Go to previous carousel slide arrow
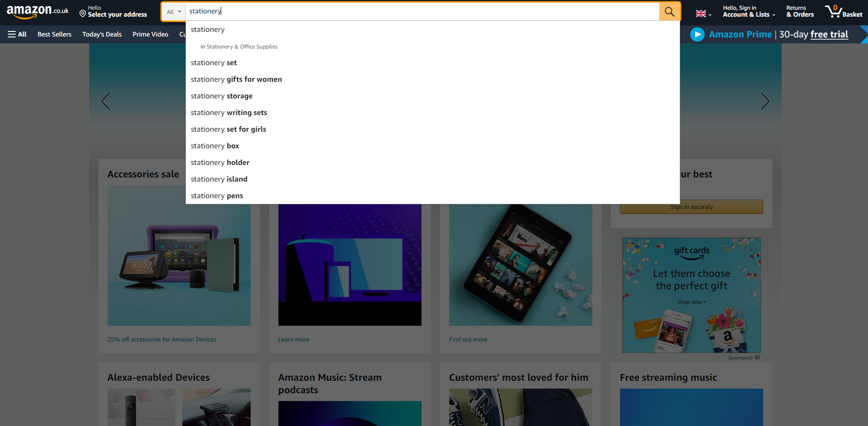This screenshot has height=426, width=868. coord(106,101)
